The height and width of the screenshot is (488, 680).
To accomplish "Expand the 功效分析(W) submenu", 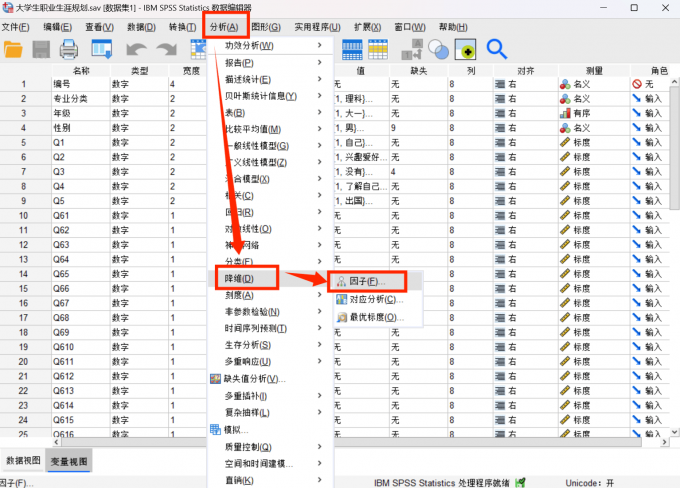I will pos(319,46).
